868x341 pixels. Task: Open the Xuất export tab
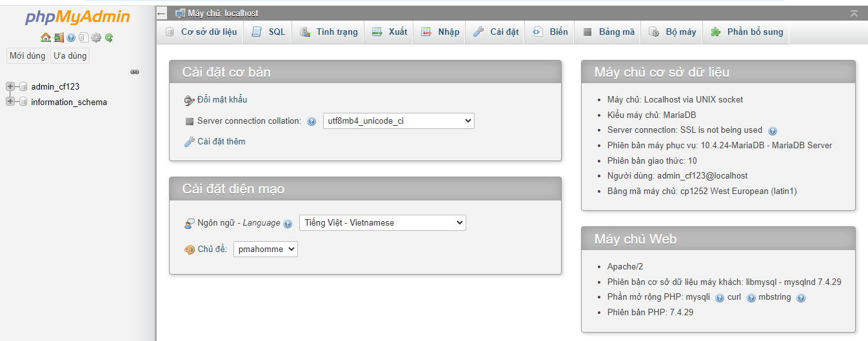pyautogui.click(x=390, y=32)
